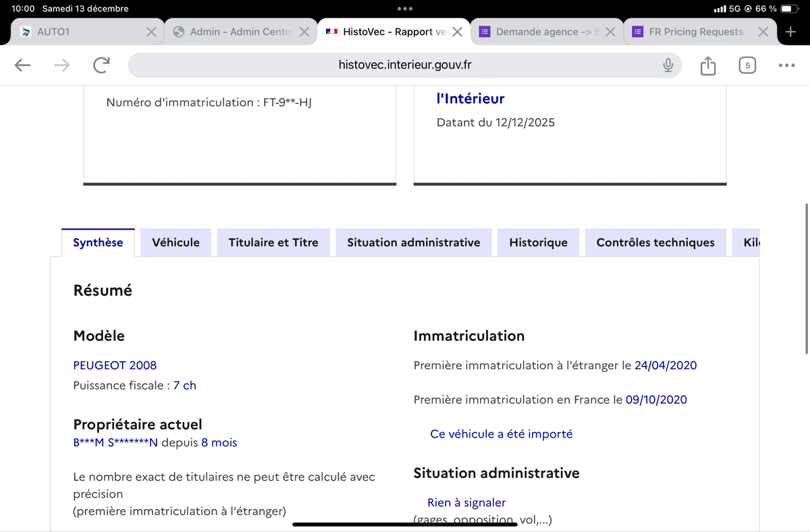The height and width of the screenshot is (532, 810).
Task: Open the tab overview showing 5 tabs
Action: pyautogui.click(x=747, y=65)
